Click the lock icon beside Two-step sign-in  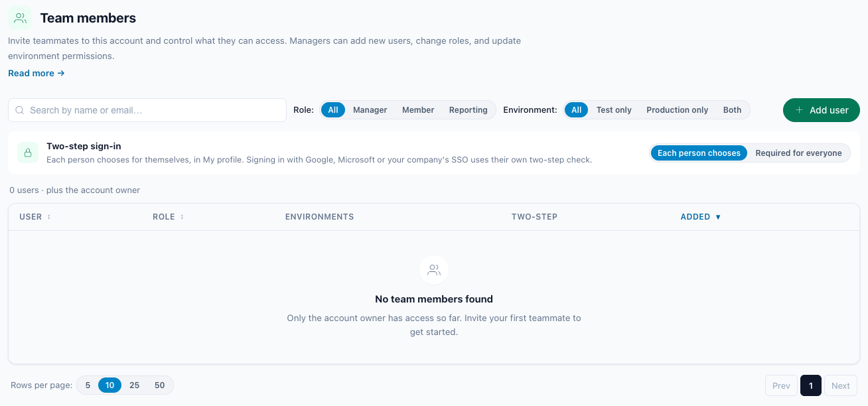28,153
